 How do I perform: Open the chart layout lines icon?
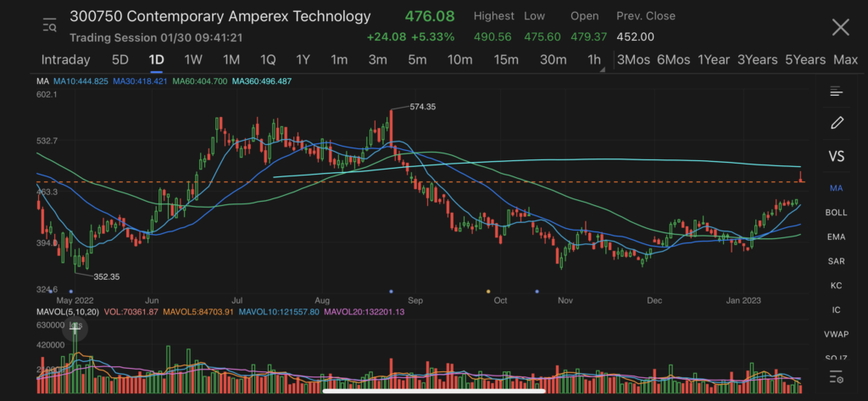tap(837, 92)
